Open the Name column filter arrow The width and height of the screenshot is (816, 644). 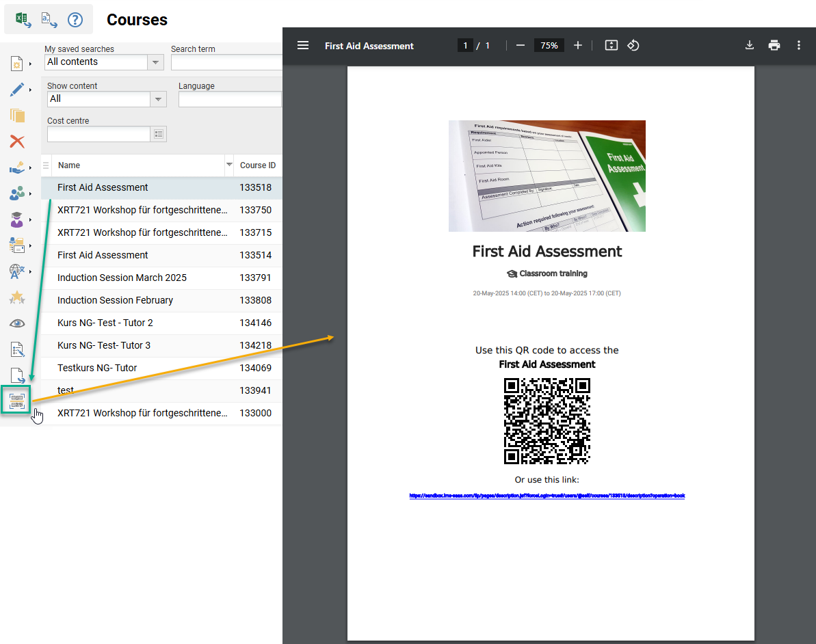click(x=229, y=165)
